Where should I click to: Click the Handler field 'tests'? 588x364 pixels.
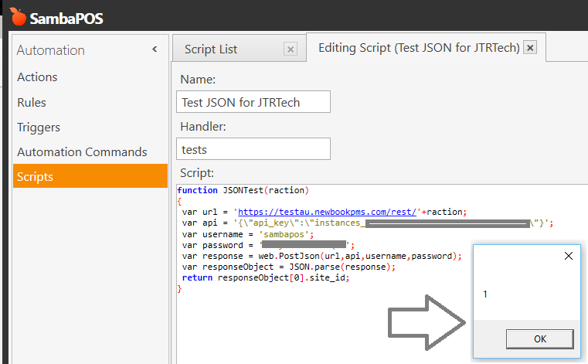[x=253, y=149]
